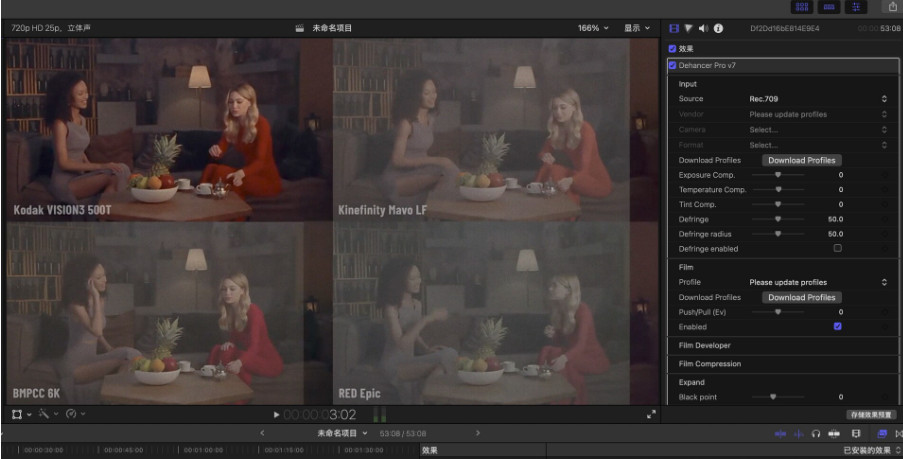Switch to the Video inspector filmstrip icon
Image resolution: width=903 pixels, height=459 pixels.
(x=674, y=28)
